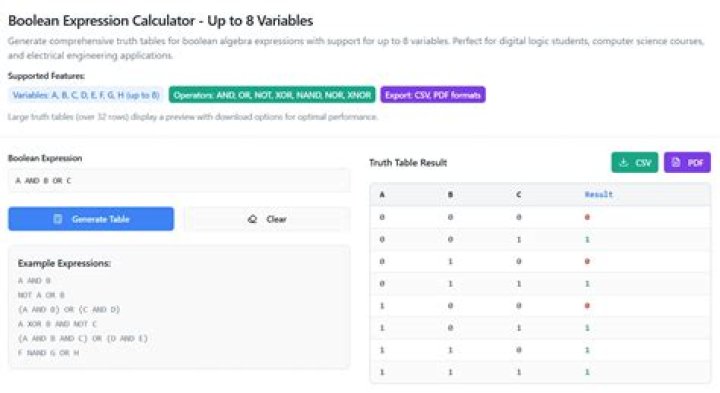Click the document icon on PDF button
This screenshot has height=393, width=720.
(675, 163)
